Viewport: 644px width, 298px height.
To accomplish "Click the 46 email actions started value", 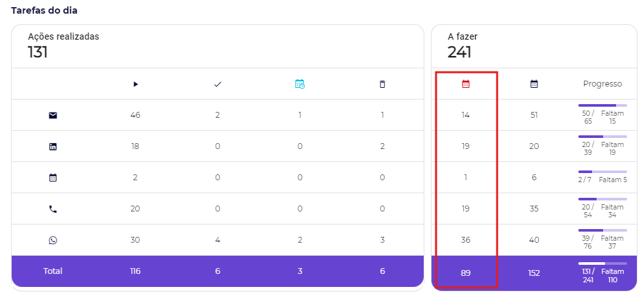I will (x=135, y=115).
